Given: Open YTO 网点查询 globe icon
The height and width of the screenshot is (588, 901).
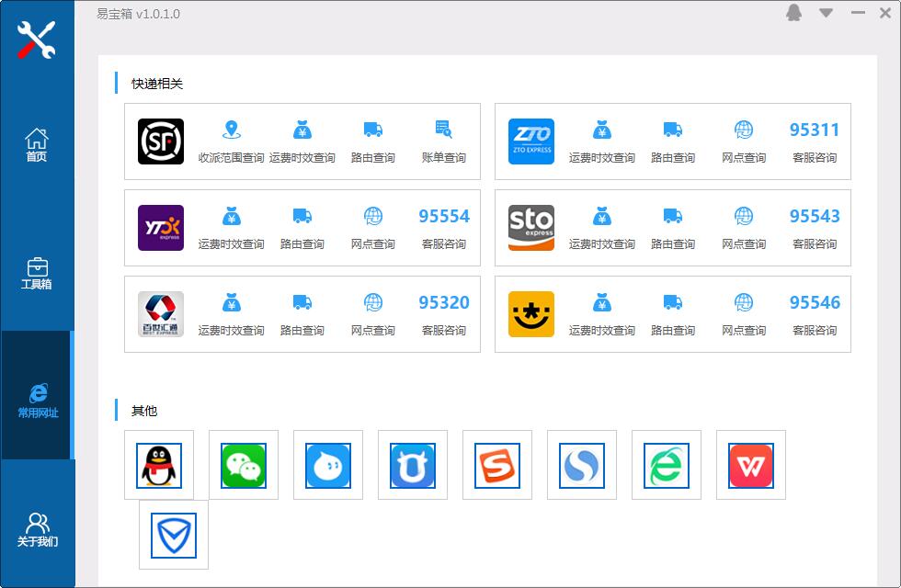Looking at the screenshot, I should point(373,217).
